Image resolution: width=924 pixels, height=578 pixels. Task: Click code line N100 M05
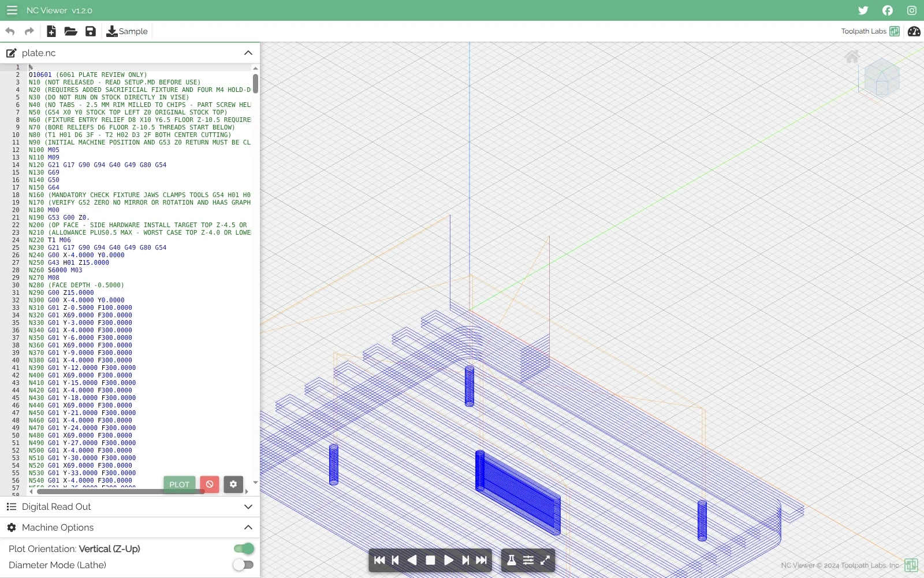click(x=44, y=150)
